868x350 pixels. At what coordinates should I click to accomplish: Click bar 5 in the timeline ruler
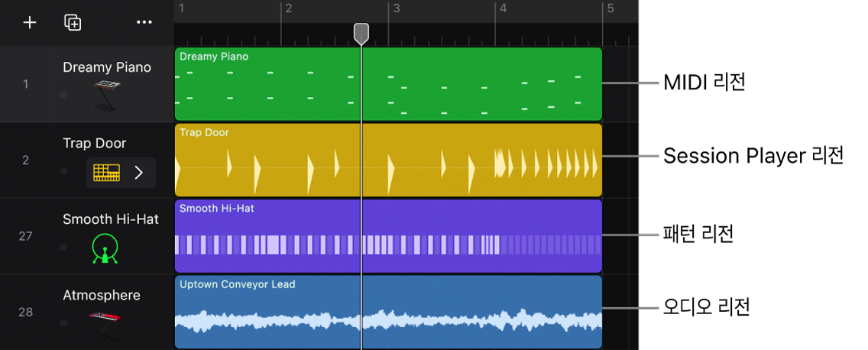pyautogui.click(x=610, y=8)
